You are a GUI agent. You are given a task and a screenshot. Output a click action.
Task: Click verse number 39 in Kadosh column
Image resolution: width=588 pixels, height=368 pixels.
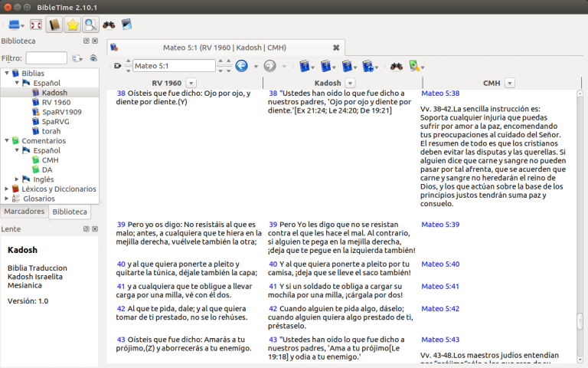[x=273, y=225]
